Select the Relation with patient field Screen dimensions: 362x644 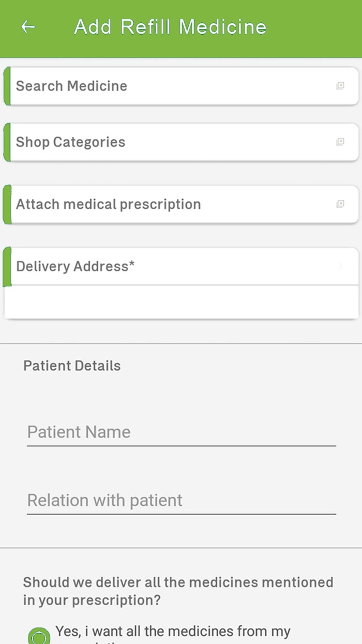181,501
